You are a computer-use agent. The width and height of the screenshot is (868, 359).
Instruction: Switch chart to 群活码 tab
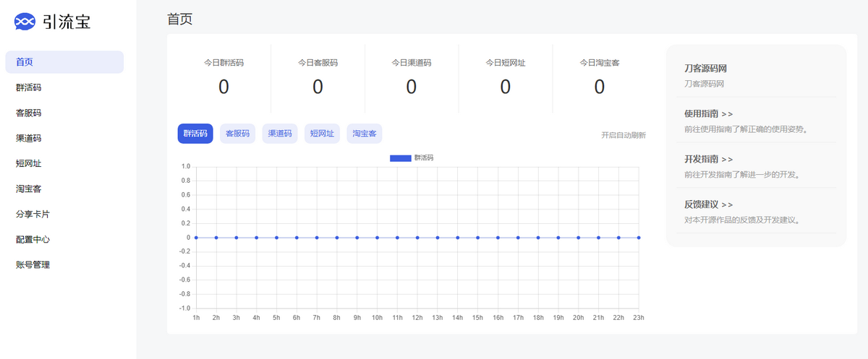pos(195,134)
